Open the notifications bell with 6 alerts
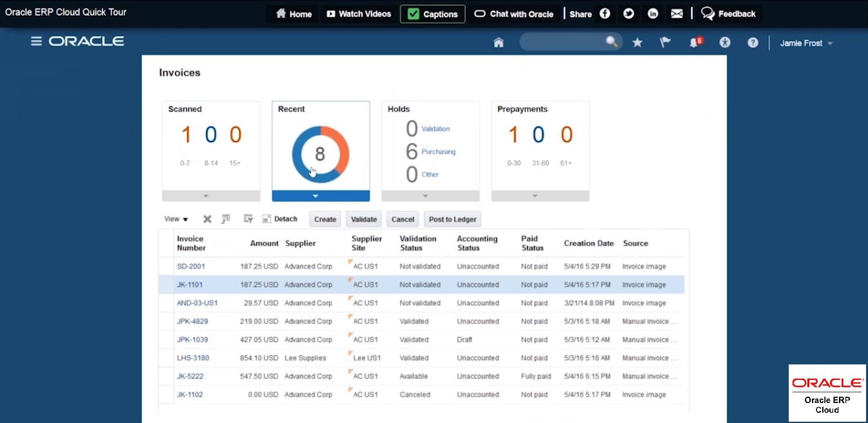 (x=695, y=42)
